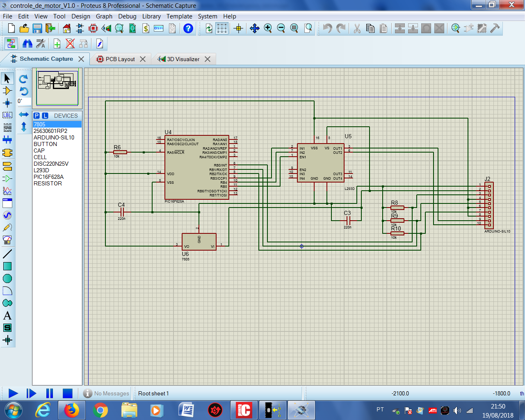Select the Virtual Instruments meter tool
Screen dimensions: 525x420
(x=7, y=240)
